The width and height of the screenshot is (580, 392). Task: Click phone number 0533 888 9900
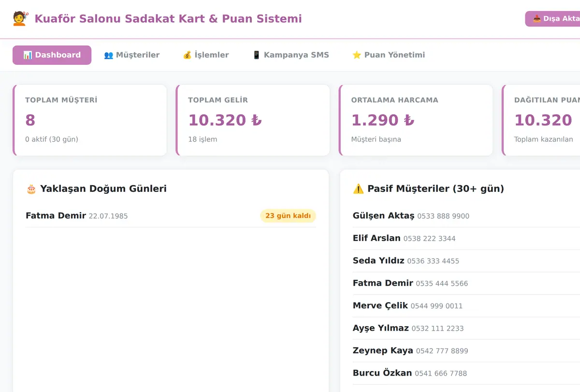tap(443, 216)
